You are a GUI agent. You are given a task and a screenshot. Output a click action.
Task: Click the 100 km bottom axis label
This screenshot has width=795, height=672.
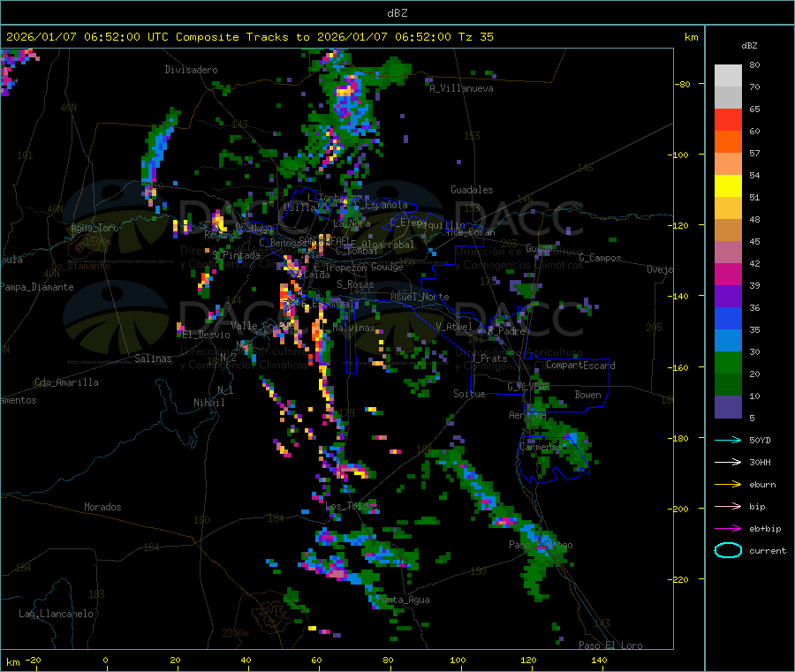pyautogui.click(x=458, y=660)
